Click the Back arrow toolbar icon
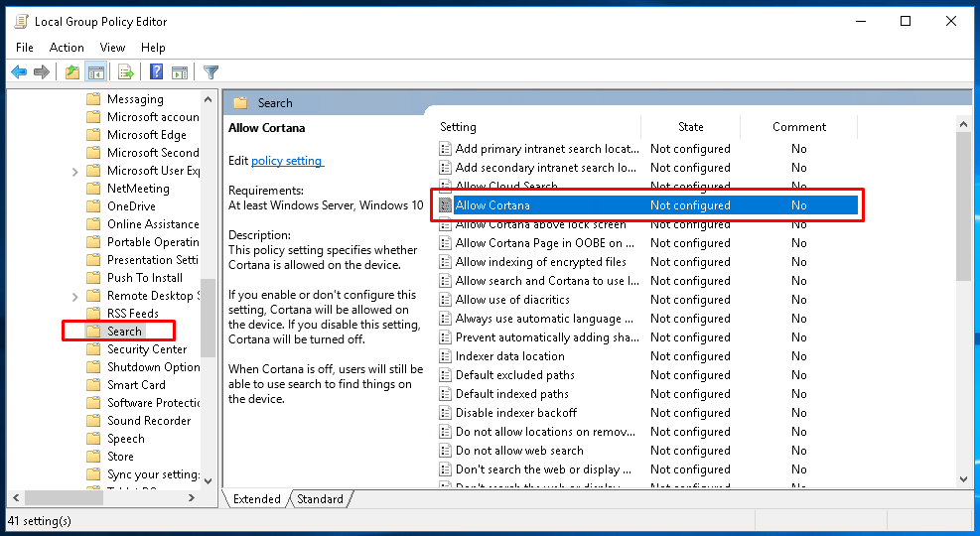Image resolution: width=980 pixels, height=536 pixels. pyautogui.click(x=19, y=72)
